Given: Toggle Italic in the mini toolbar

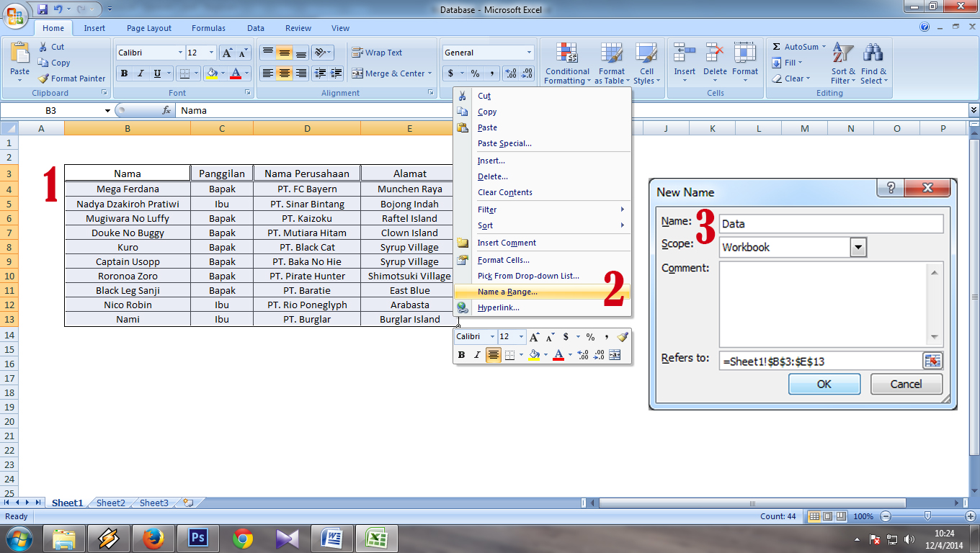Looking at the screenshot, I should point(477,355).
